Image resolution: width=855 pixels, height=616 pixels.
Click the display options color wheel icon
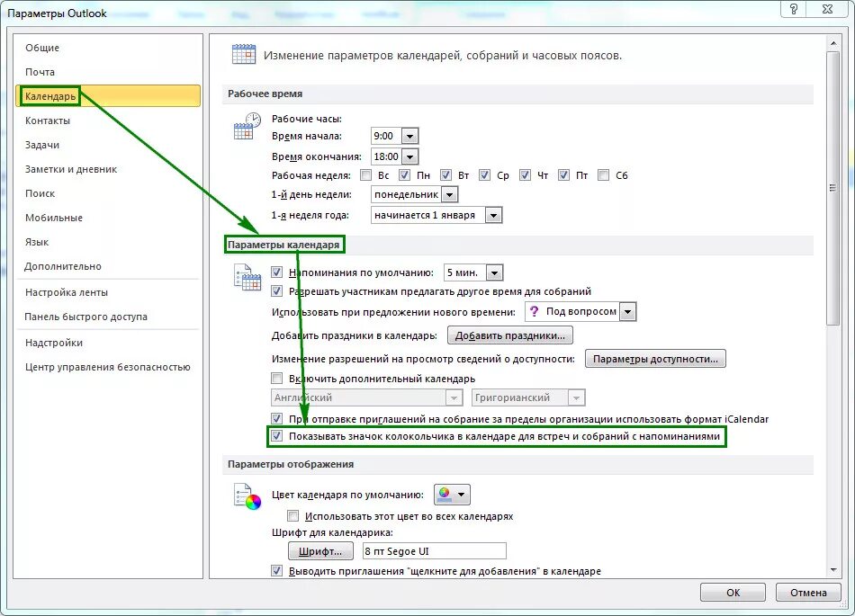(x=247, y=496)
